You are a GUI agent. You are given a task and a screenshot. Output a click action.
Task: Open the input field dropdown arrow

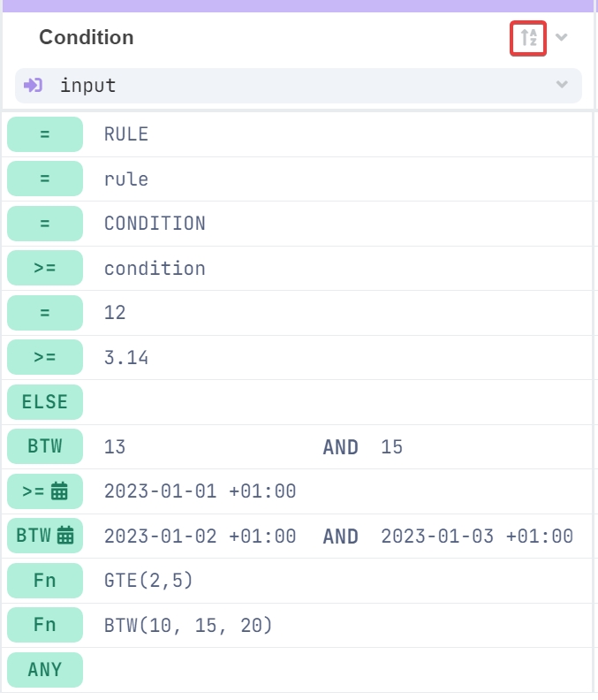tap(562, 86)
